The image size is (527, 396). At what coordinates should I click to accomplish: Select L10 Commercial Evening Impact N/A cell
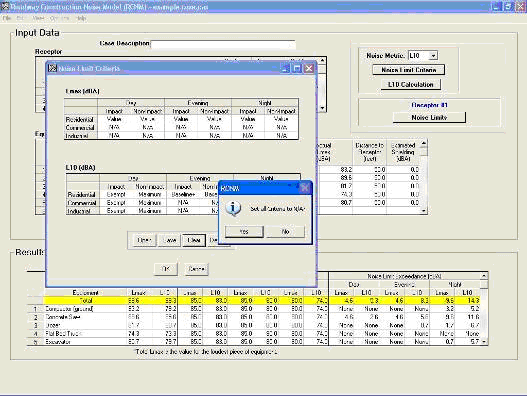[x=183, y=203]
